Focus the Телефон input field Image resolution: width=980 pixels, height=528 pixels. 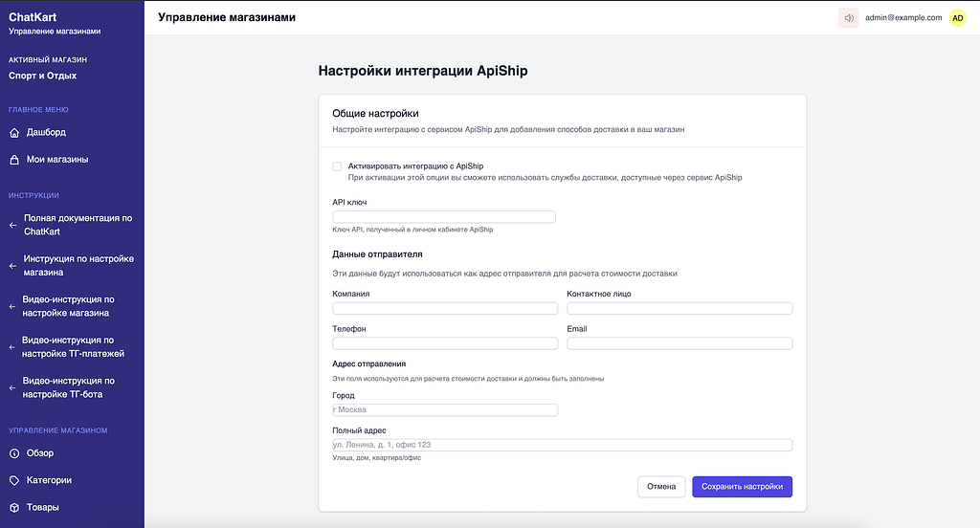pyautogui.click(x=445, y=343)
